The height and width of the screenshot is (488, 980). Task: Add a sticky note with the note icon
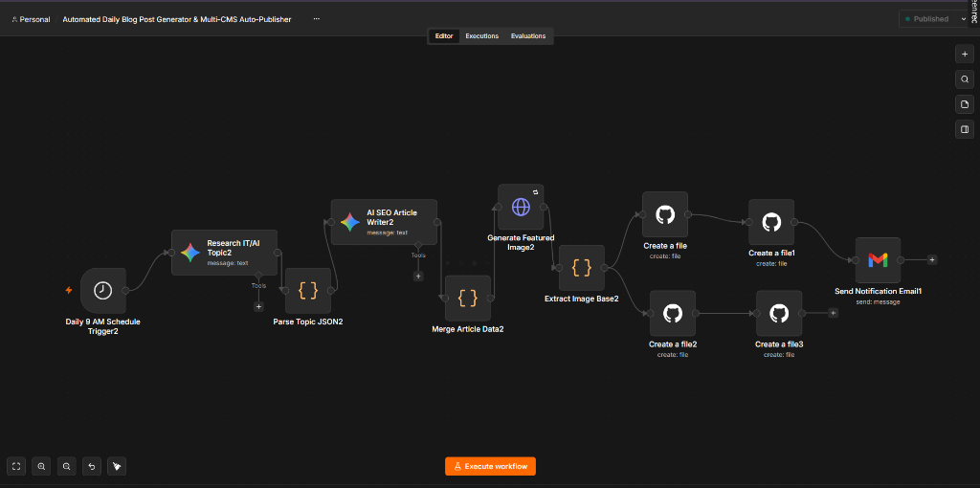click(x=965, y=104)
